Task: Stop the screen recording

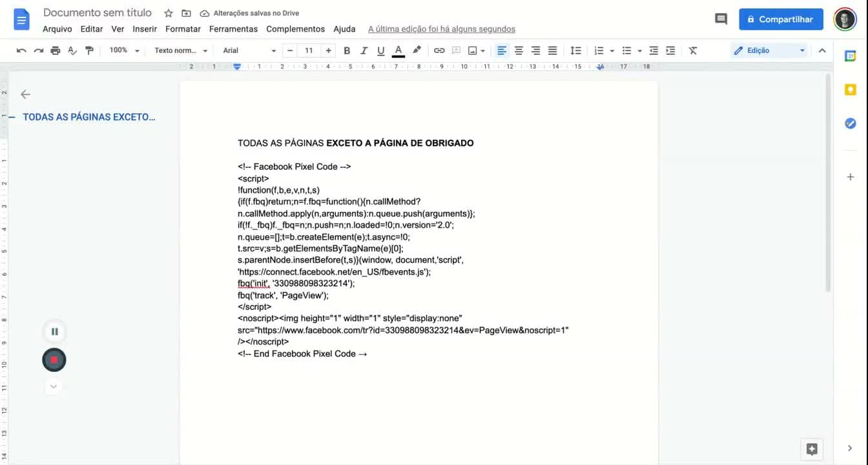Action: tap(54, 360)
